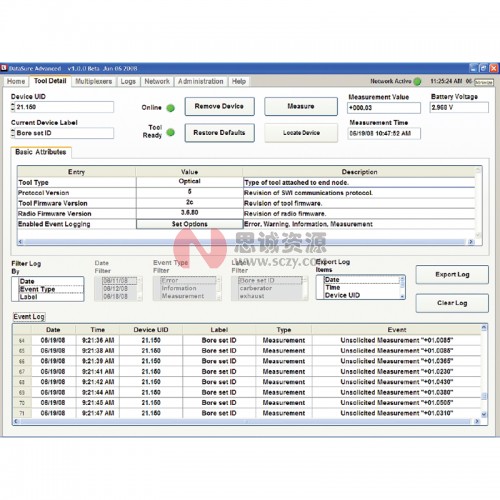
Task: Click the Remove Device button
Action: [x=219, y=106]
